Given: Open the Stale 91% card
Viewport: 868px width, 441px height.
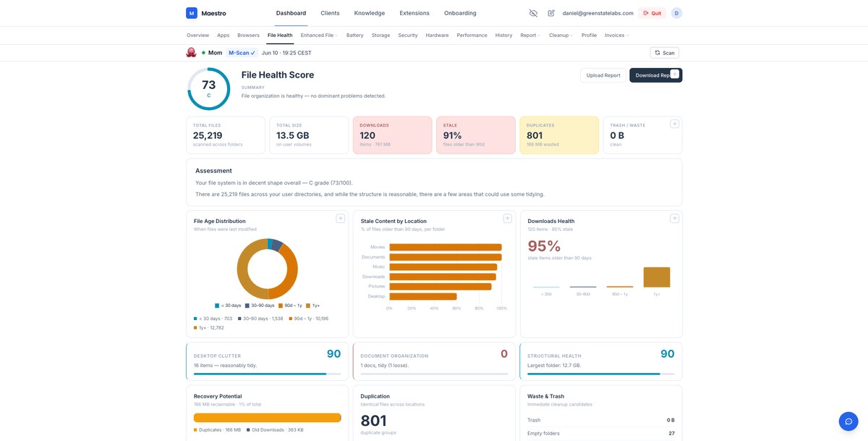Looking at the screenshot, I should coord(475,135).
